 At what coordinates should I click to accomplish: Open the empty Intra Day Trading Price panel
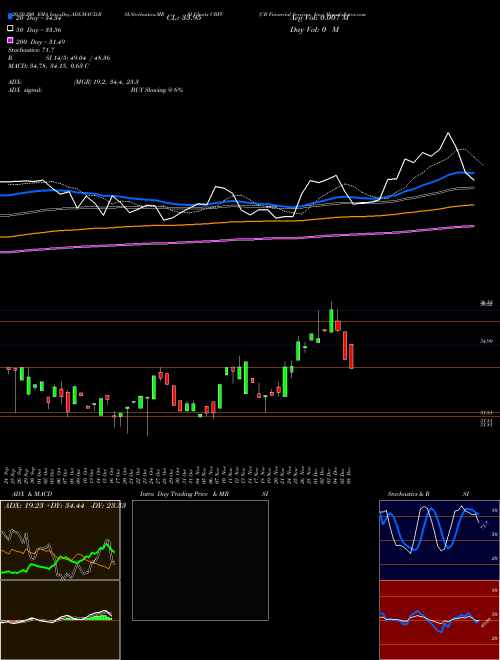point(200,560)
